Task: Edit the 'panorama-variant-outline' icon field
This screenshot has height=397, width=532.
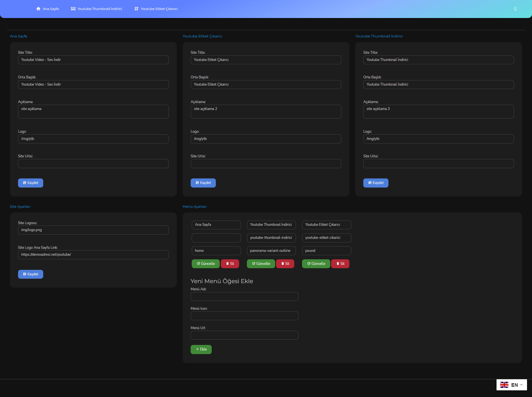Action: pyautogui.click(x=271, y=251)
